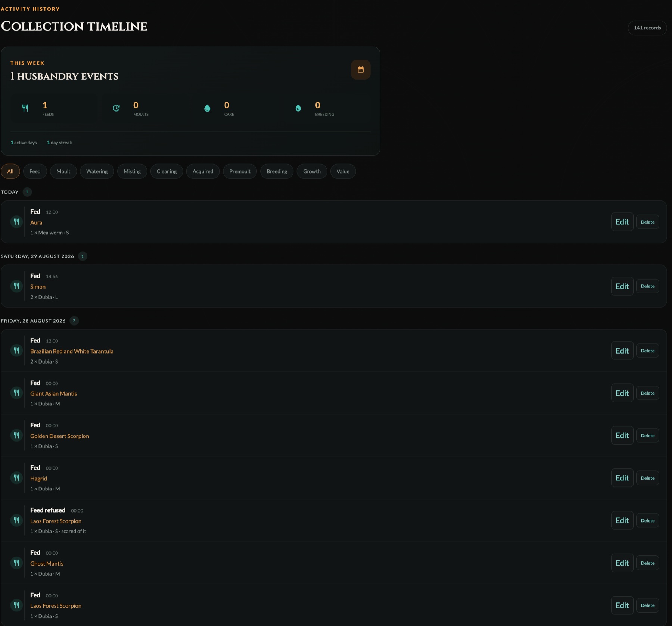
Task: Filter timeline by Breeding
Action: click(277, 171)
